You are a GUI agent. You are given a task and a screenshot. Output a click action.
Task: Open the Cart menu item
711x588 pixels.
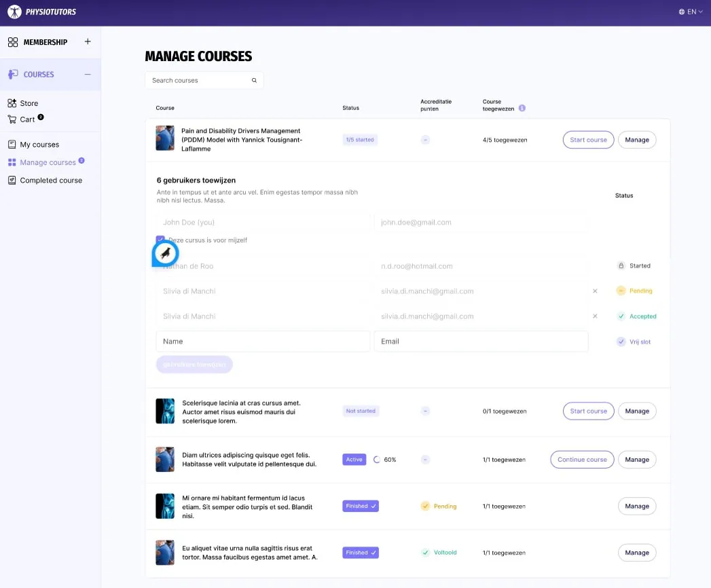(27, 120)
